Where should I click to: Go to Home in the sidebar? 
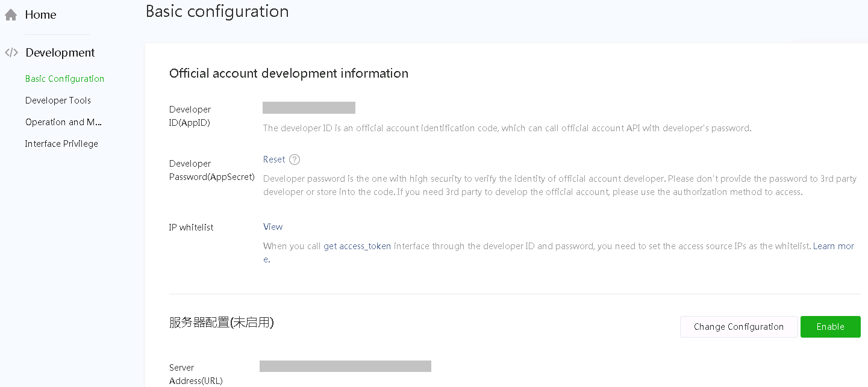tap(40, 15)
